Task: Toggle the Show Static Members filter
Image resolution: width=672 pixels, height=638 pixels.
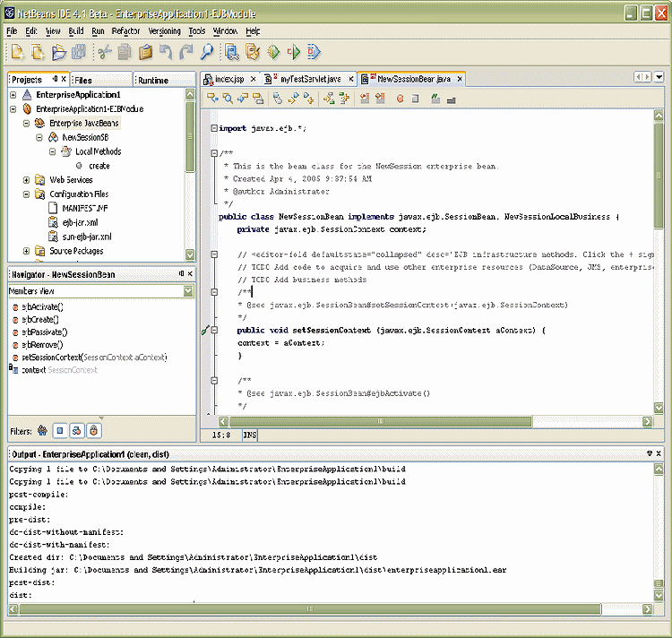Action: (76, 430)
